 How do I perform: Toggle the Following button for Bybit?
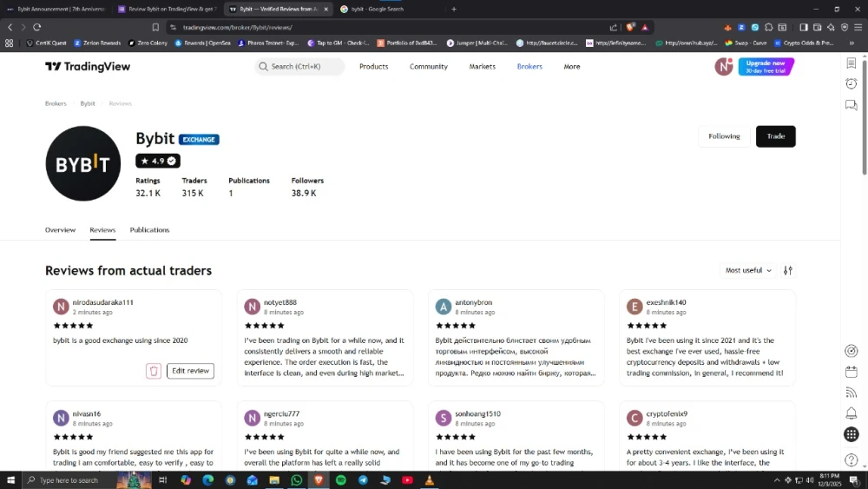[x=724, y=136]
